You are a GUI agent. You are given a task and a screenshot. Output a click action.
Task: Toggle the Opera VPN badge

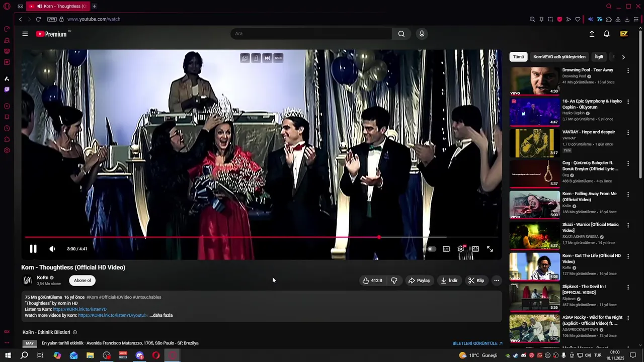point(52,19)
